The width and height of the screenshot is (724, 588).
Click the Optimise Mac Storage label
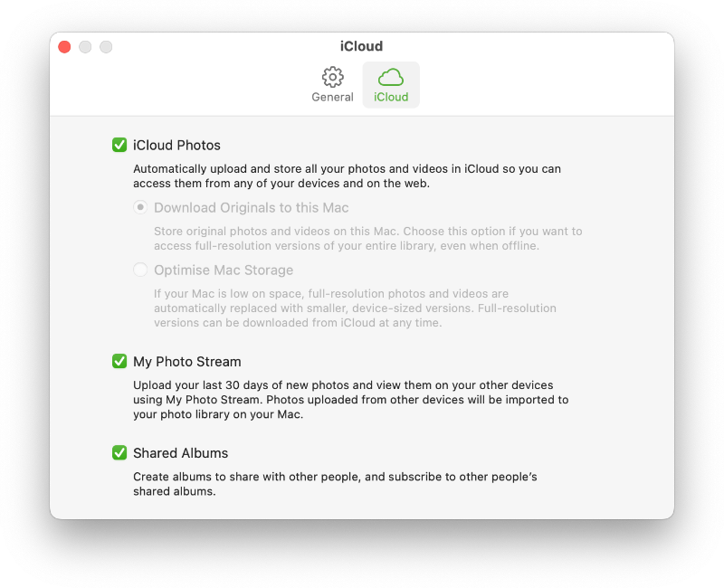point(224,270)
